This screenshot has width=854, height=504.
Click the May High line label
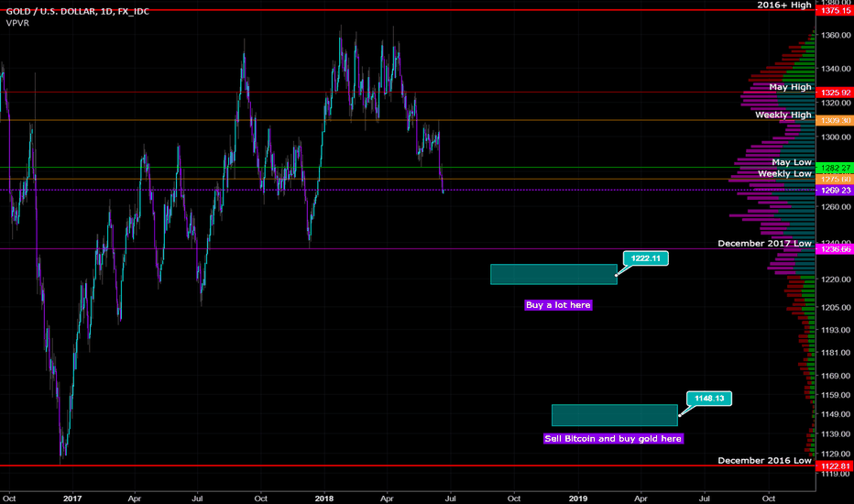click(790, 87)
